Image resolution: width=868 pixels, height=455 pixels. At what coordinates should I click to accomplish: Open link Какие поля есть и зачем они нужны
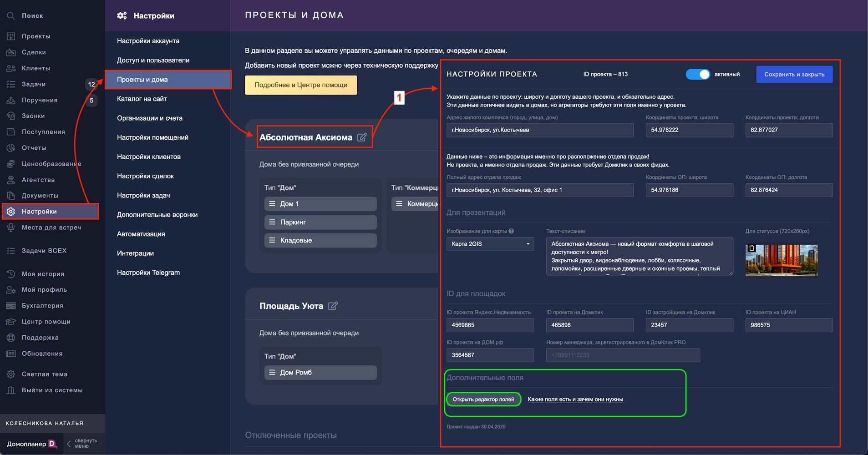pyautogui.click(x=575, y=399)
